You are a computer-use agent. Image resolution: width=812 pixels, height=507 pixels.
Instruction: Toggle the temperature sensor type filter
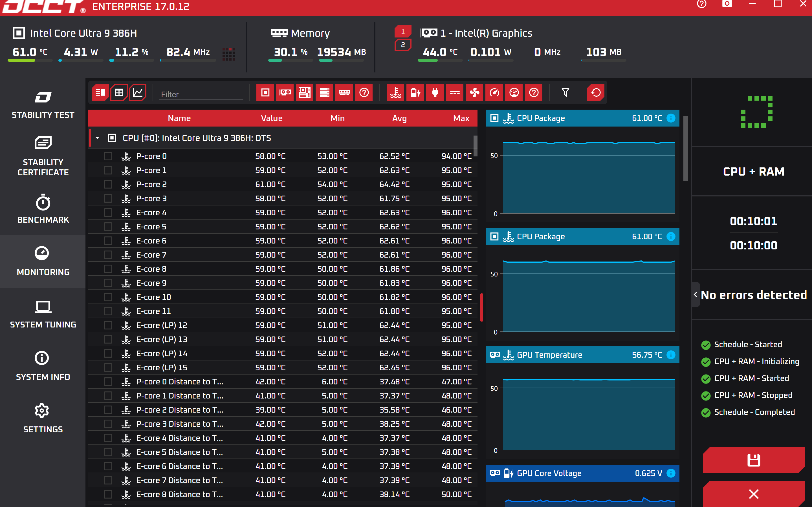395,92
